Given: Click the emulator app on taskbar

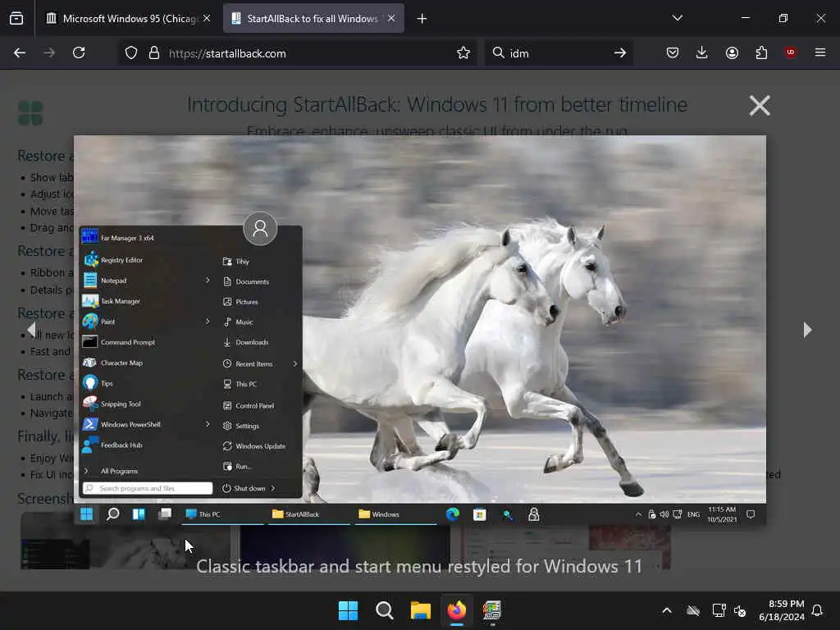Looking at the screenshot, I should (x=492, y=610).
